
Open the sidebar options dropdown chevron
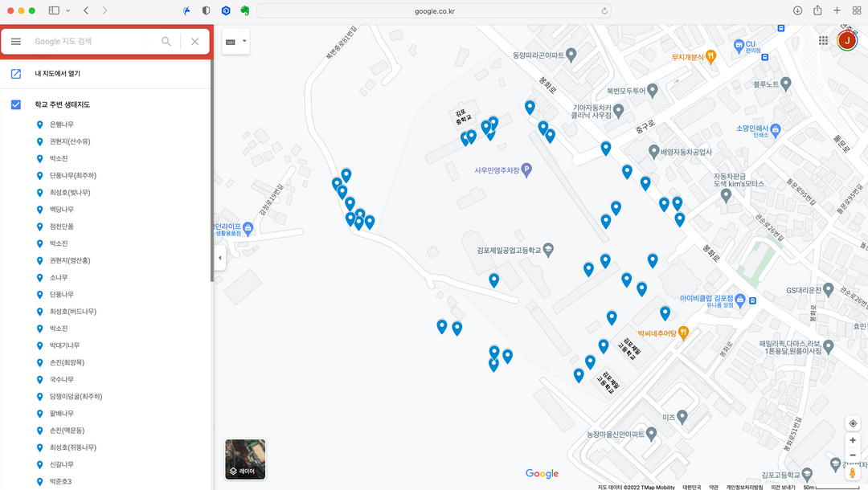pos(68,10)
